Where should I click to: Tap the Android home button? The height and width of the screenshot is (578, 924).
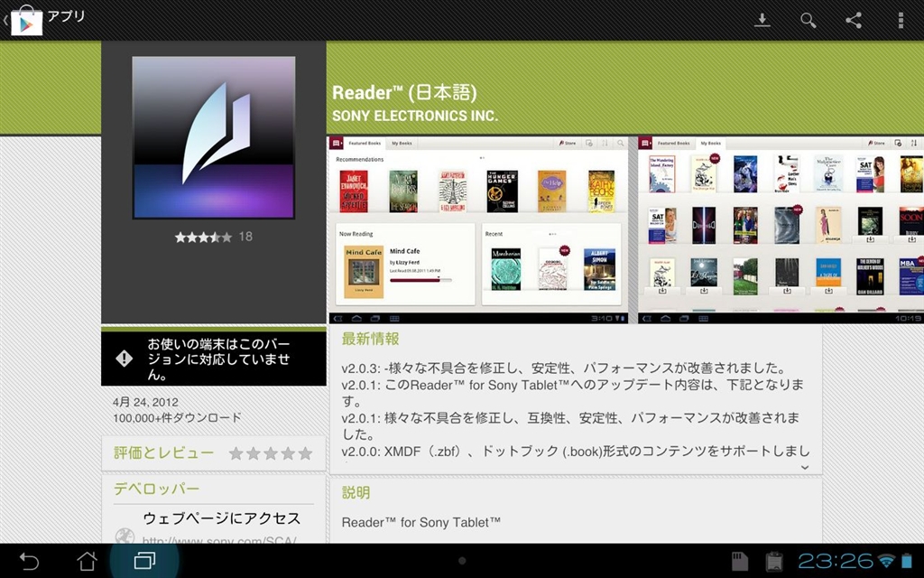87,561
